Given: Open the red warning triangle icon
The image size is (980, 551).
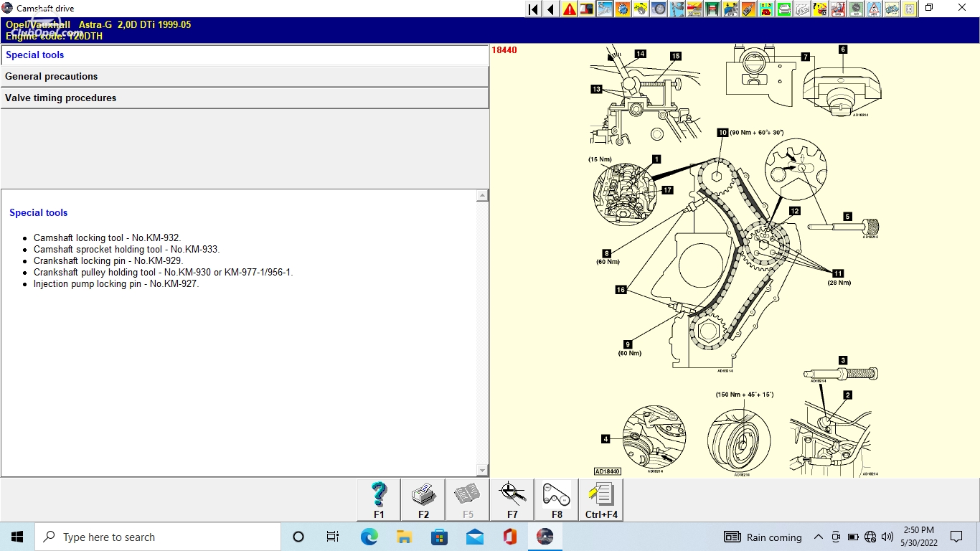Looking at the screenshot, I should (569, 9).
